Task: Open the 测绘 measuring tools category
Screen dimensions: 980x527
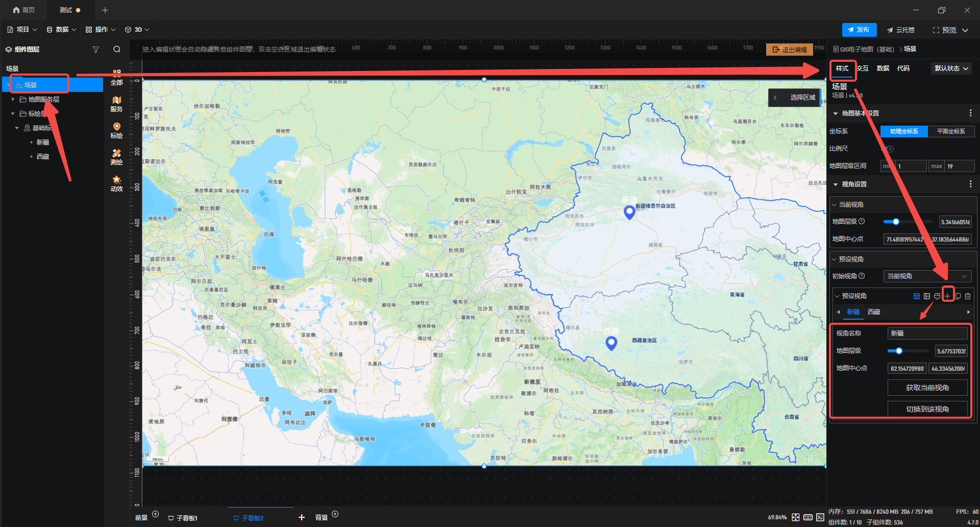Action: [x=116, y=157]
